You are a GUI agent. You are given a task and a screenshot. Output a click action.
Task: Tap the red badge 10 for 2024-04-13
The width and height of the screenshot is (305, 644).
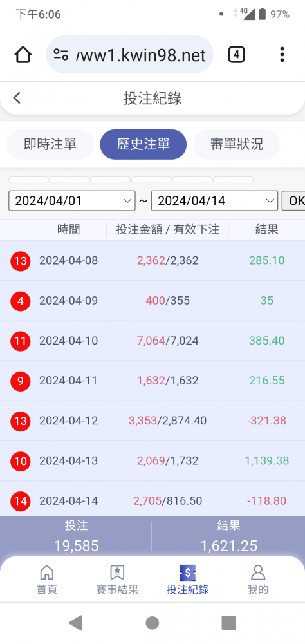pyautogui.click(x=21, y=461)
